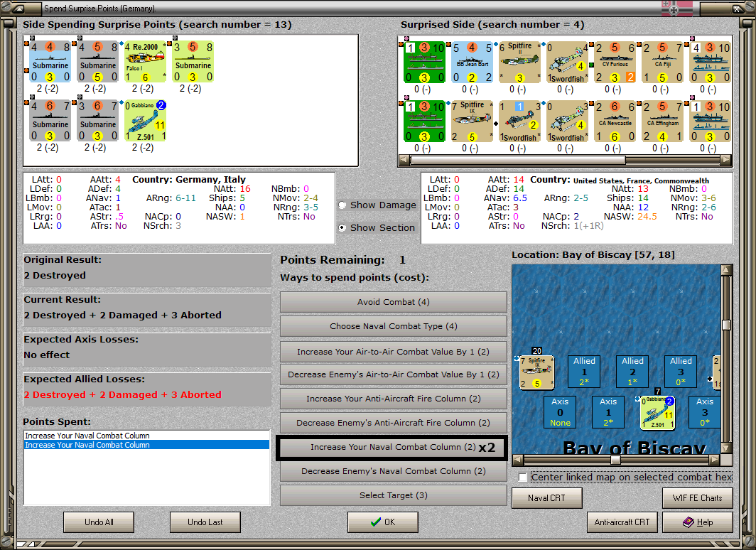Click the green convoy counter in the top row
Screen dimensions: 756x550
pos(425,63)
